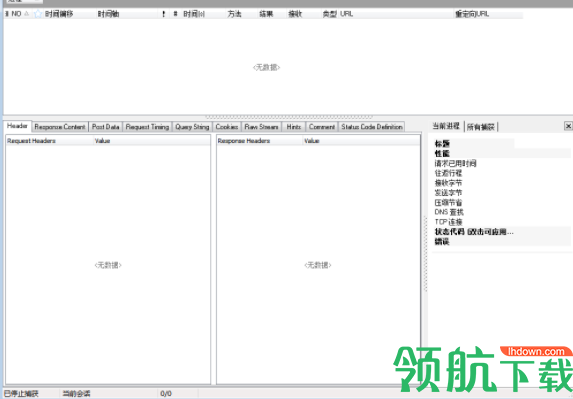
Task: Click the 0/0 status bar counter
Action: 166,394
